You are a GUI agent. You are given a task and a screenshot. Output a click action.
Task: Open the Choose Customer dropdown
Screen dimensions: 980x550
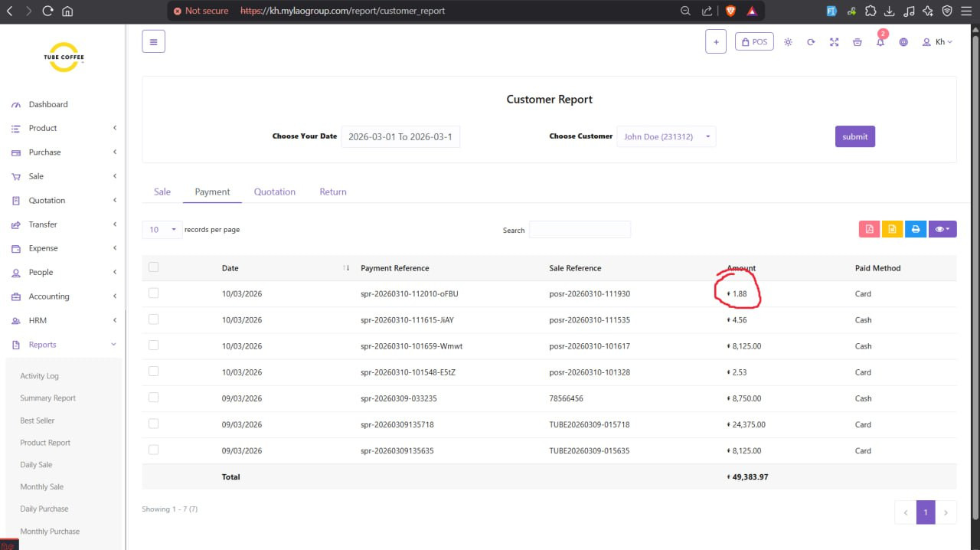pos(667,137)
